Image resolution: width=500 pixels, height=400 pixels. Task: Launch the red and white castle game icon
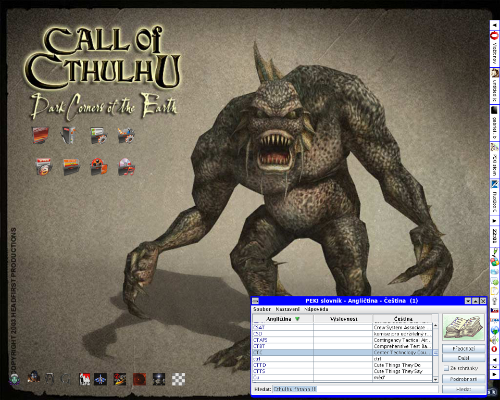pyautogui.click(x=85, y=379)
